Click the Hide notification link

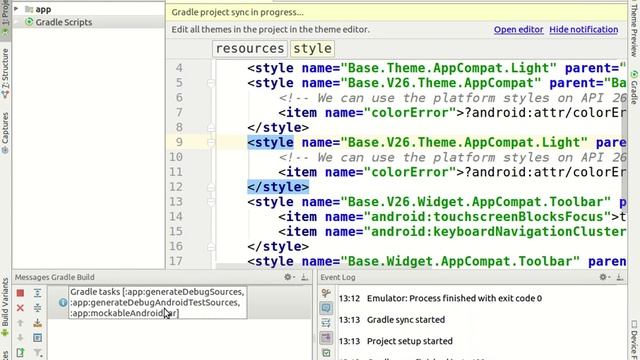pyautogui.click(x=583, y=29)
